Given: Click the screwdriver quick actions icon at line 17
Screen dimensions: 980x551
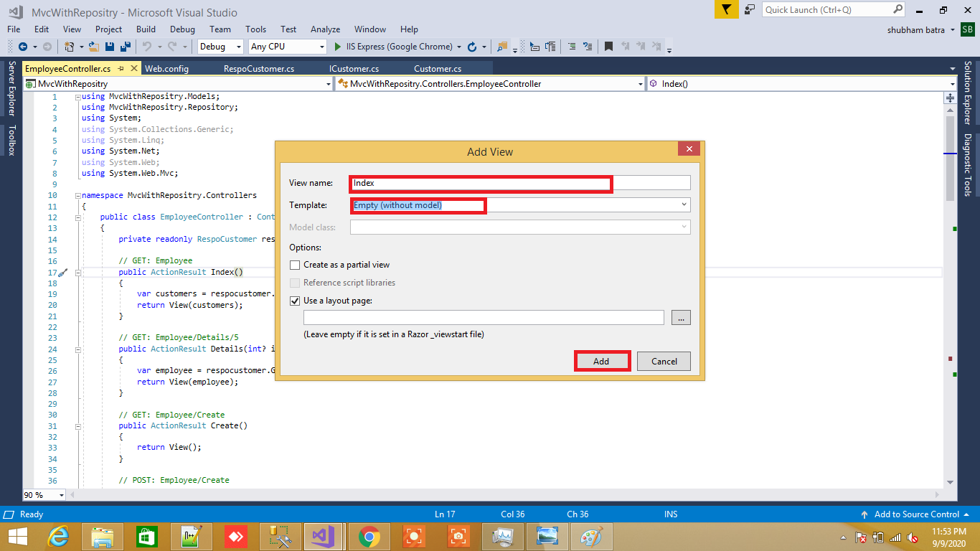Looking at the screenshot, I should [62, 273].
